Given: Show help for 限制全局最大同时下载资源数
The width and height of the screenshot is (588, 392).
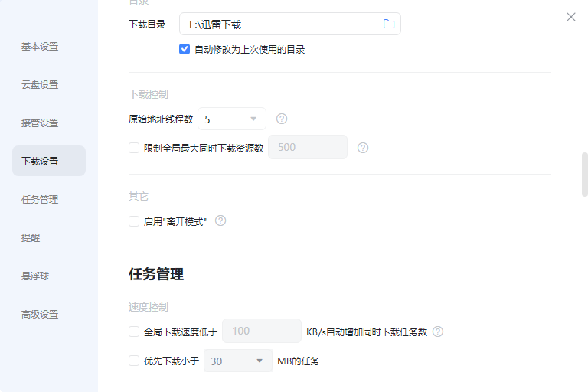Looking at the screenshot, I should pyautogui.click(x=363, y=148).
